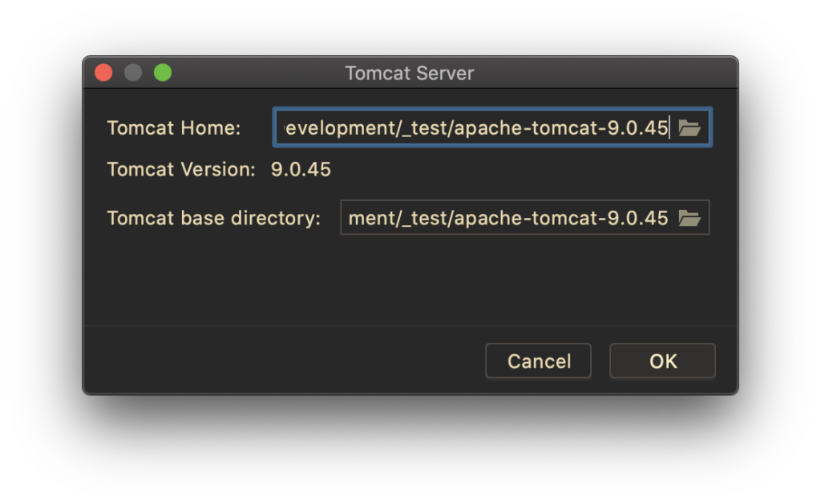
Task: Open folder browser for Tomcat base directory
Action: (690, 218)
